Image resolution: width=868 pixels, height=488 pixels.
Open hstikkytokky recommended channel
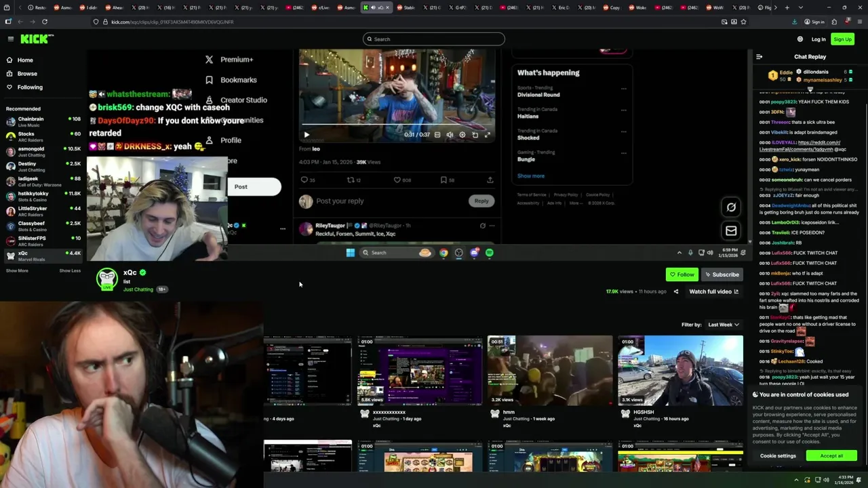(x=43, y=197)
